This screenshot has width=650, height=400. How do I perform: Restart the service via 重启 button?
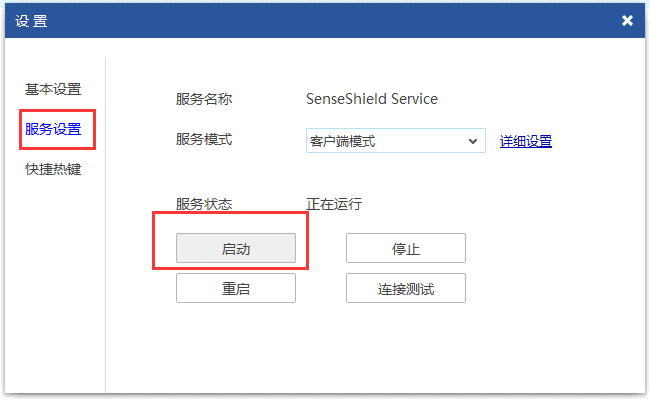[236, 288]
